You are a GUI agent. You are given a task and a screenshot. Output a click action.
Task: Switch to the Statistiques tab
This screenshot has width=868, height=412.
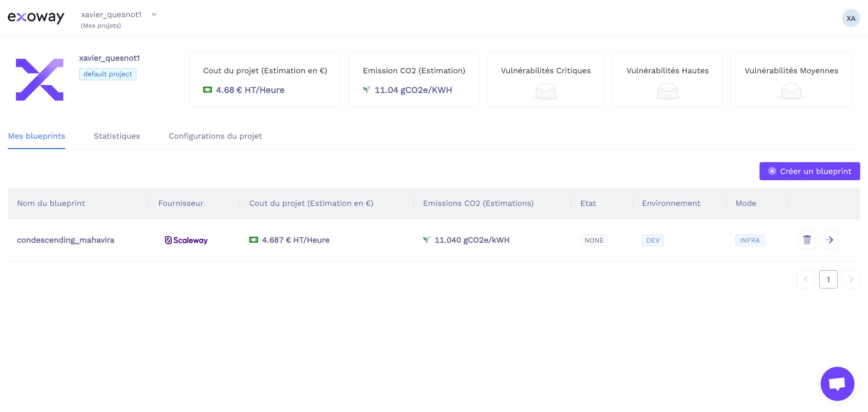[x=117, y=136]
